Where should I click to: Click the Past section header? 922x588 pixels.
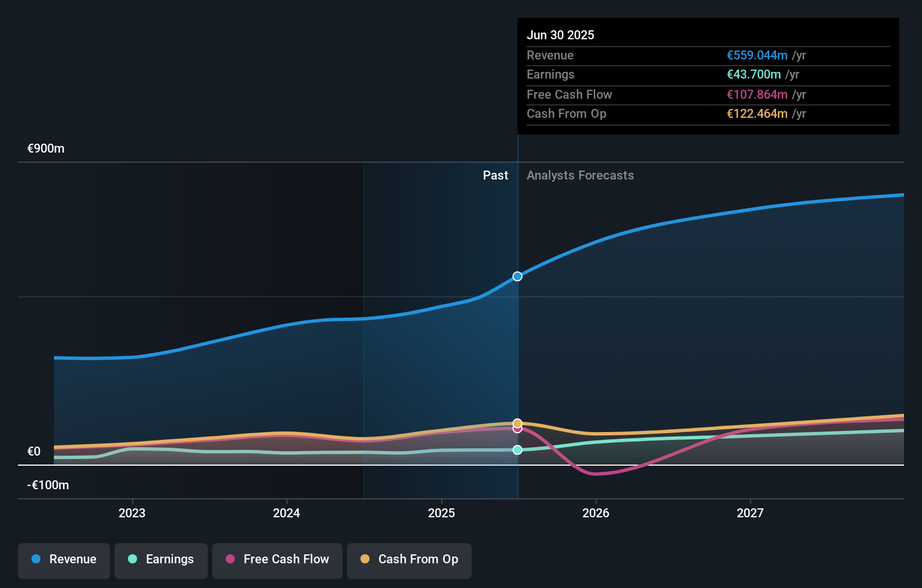[x=496, y=175]
